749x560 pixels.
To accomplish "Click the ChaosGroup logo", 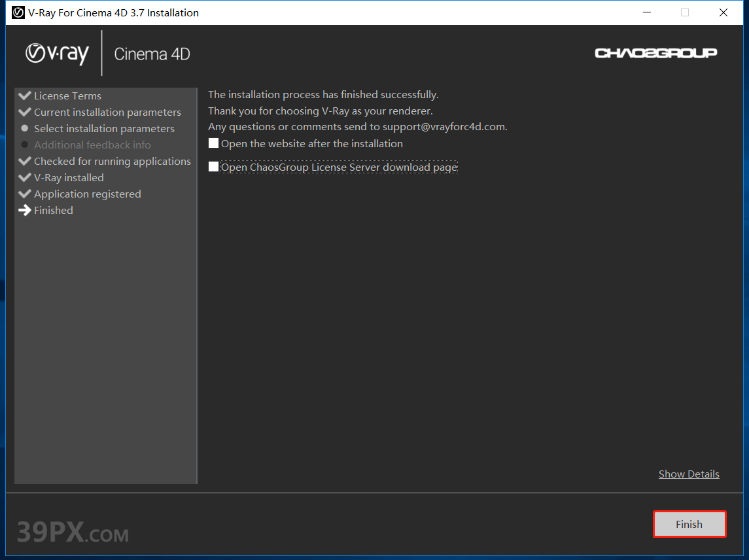I will point(656,53).
